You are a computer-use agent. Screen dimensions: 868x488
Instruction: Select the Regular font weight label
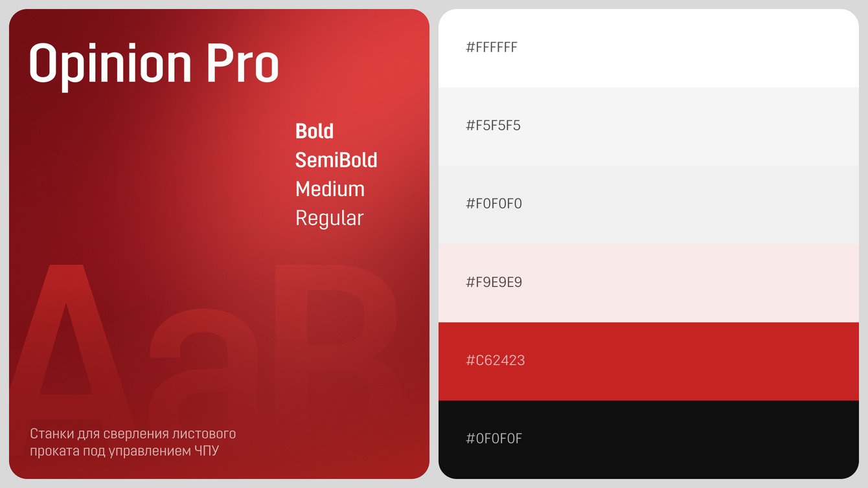click(329, 219)
